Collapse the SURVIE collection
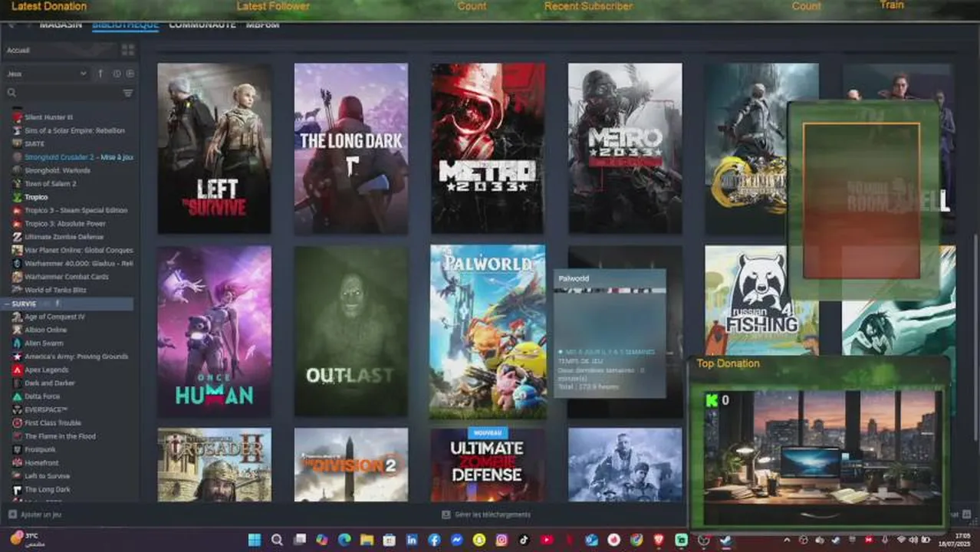Screen dimensions: 980x552 pos(8,304)
